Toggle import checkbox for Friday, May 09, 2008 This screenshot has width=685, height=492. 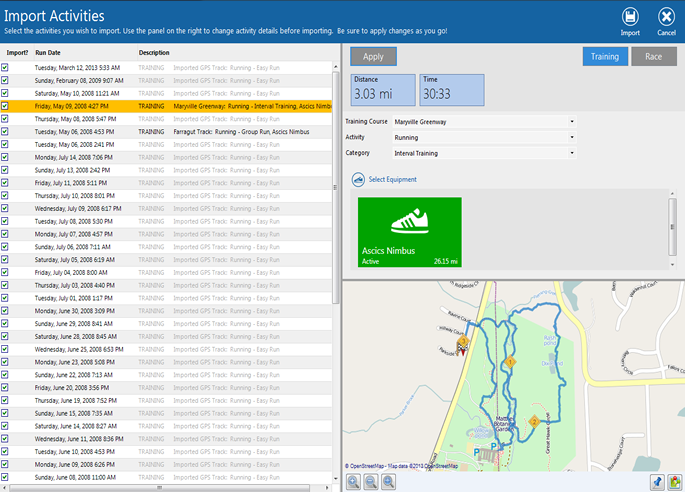pos(5,105)
